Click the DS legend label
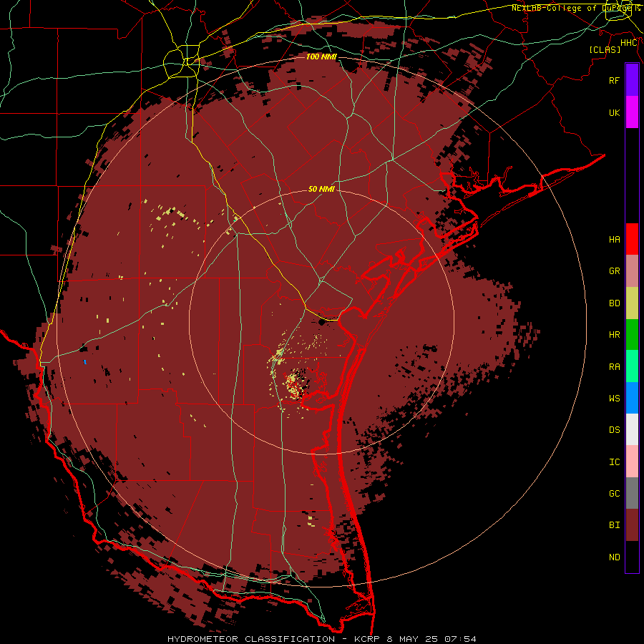 click(614, 430)
